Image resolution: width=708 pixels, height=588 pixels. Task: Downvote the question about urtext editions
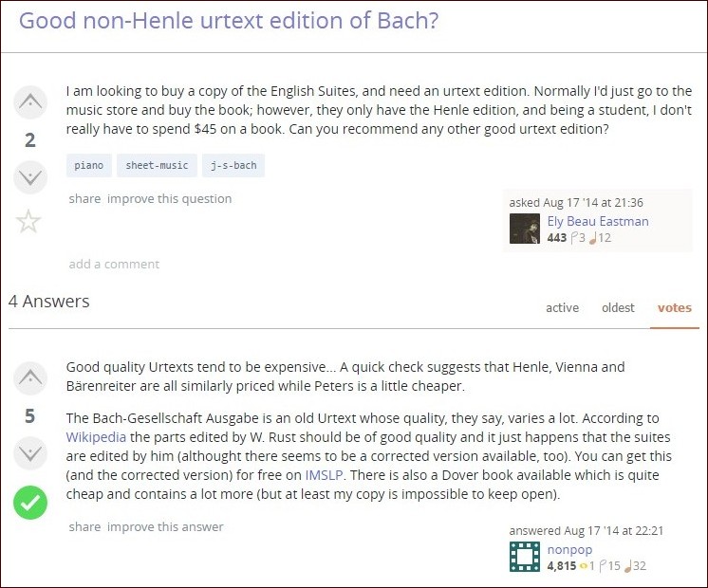(29, 177)
